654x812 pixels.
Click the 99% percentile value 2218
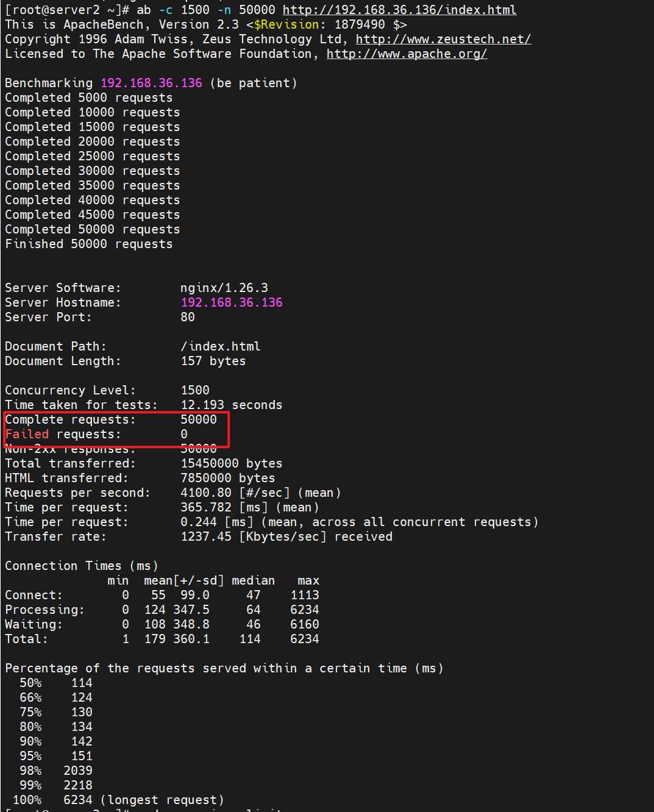coord(78,785)
